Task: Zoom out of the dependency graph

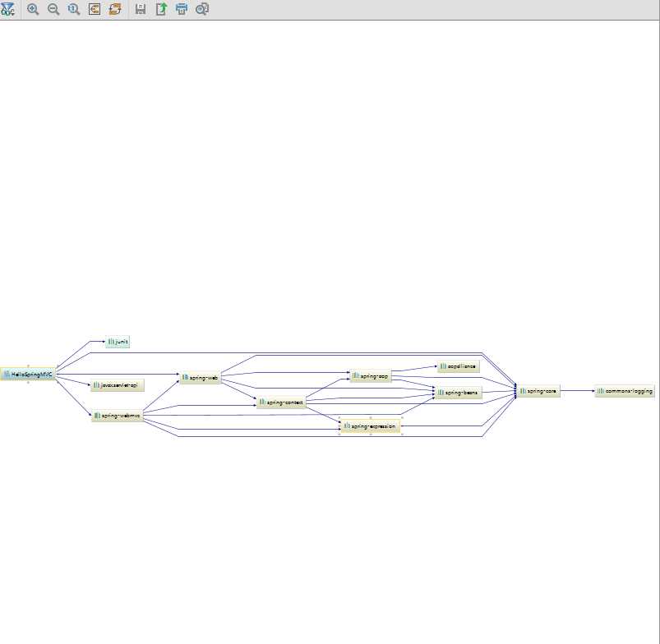Action: tap(53, 9)
